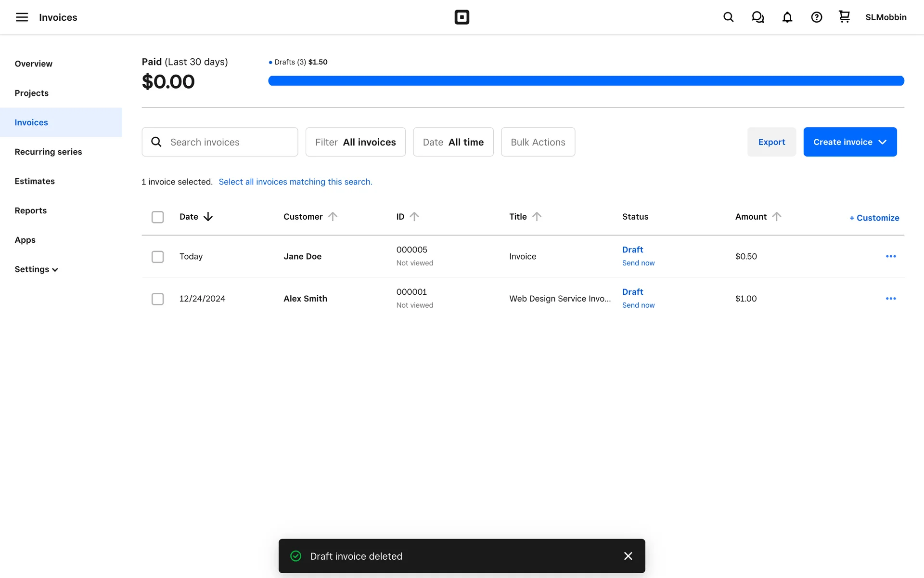Open Estimates in the sidebar
This screenshot has height=578, width=924.
coord(35,181)
